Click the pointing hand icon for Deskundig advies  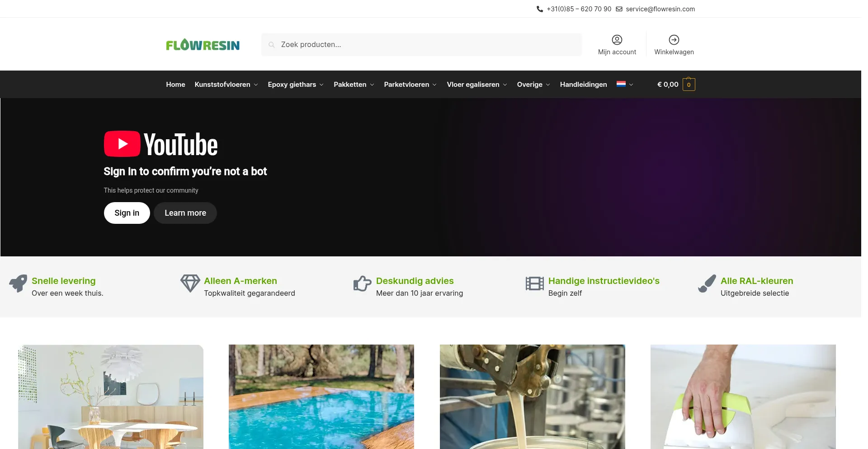pyautogui.click(x=362, y=284)
